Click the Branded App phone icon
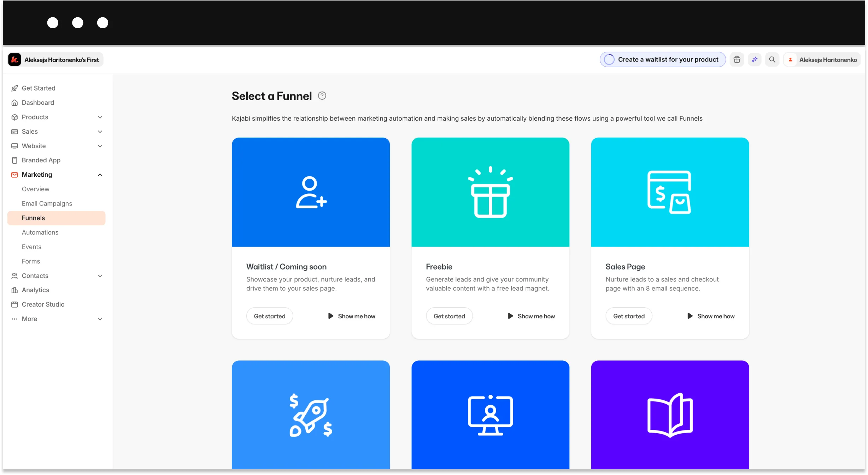This screenshot has width=868, height=475. (x=14, y=160)
